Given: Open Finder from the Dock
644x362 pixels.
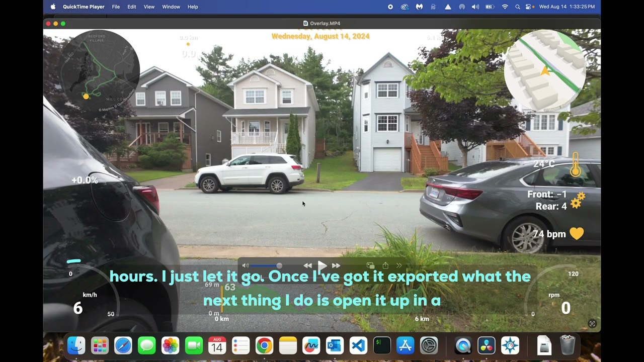Looking at the screenshot, I should (x=76, y=345).
